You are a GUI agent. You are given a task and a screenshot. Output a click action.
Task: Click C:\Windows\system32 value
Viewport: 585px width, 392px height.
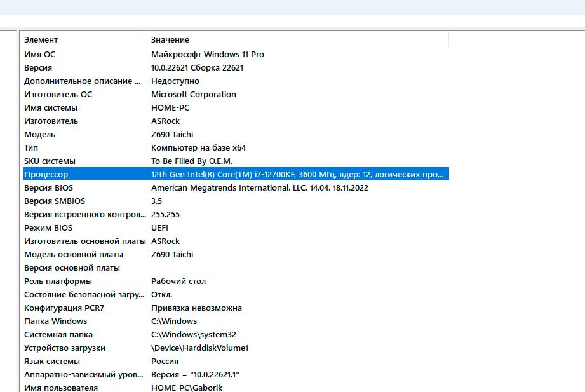[193, 335]
